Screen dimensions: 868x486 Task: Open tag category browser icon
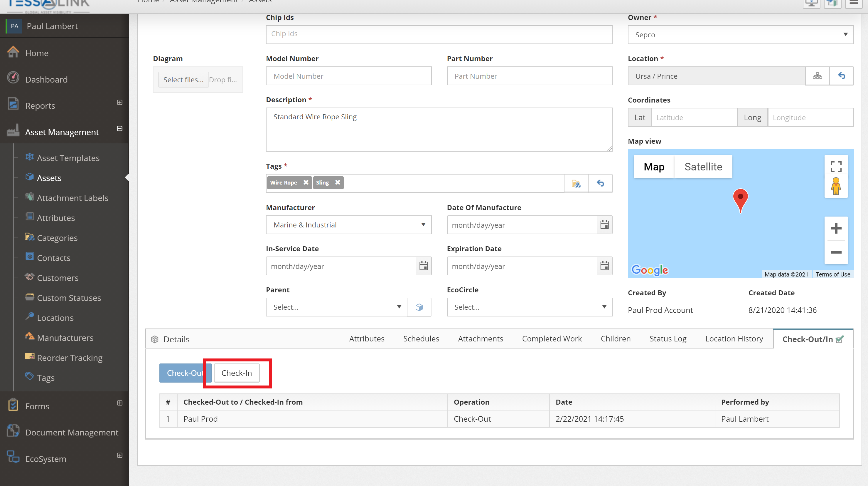coord(576,183)
